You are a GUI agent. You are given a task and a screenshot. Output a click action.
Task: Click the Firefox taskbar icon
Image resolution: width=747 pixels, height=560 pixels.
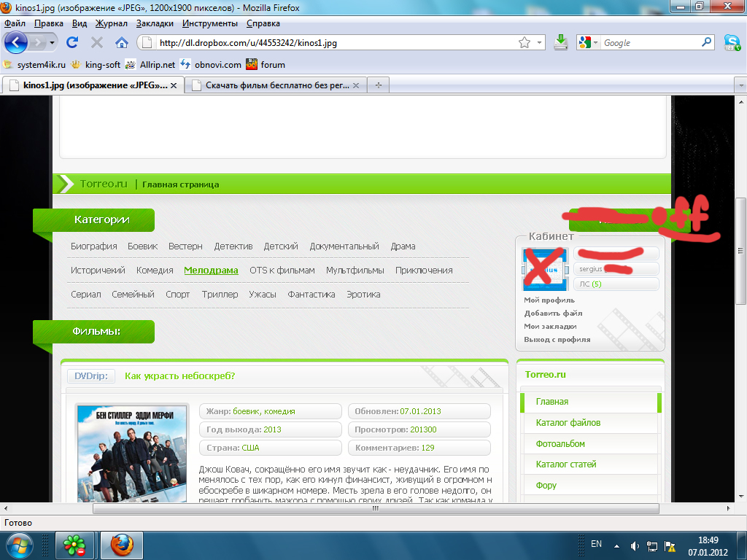pyautogui.click(x=122, y=545)
